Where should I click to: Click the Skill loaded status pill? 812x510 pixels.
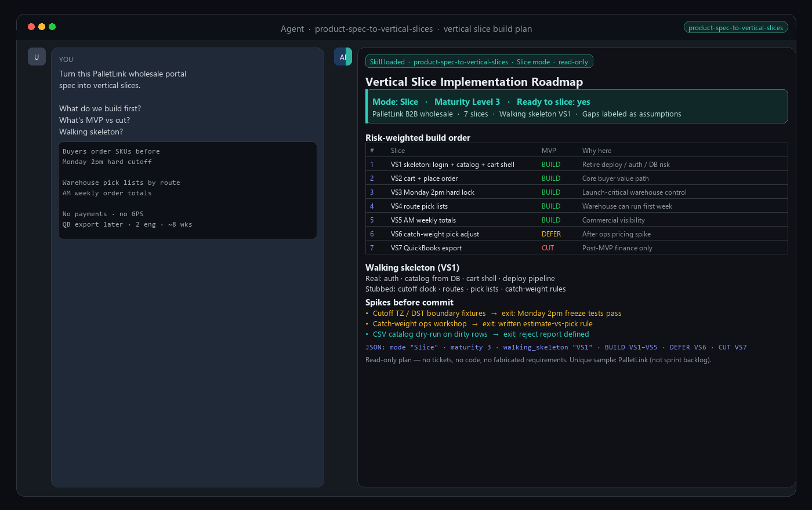479,62
